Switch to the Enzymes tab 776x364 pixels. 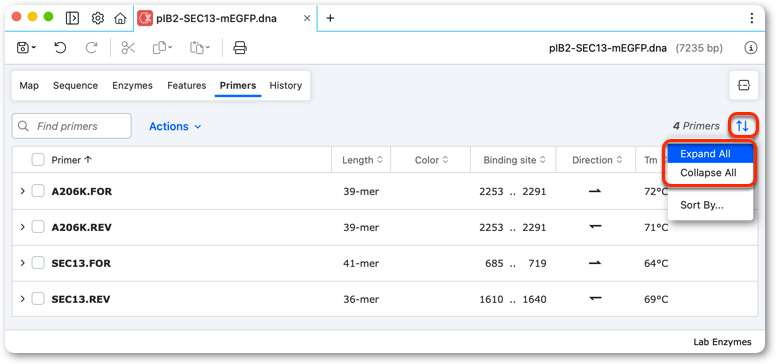(133, 86)
